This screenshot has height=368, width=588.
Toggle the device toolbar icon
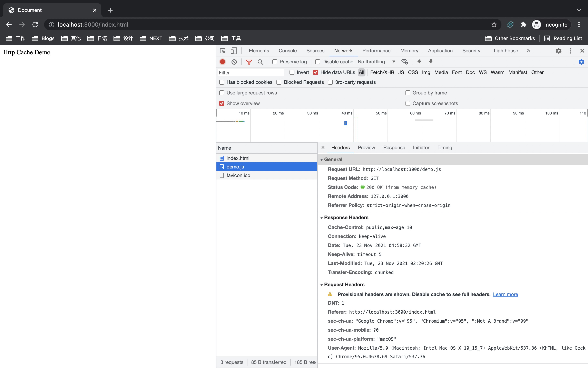pyautogui.click(x=234, y=51)
